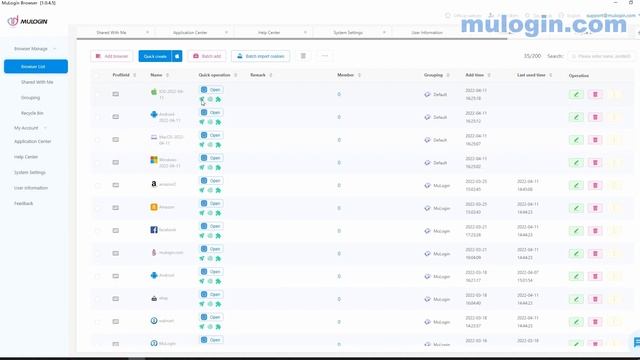Open the toolbar more options ellipsis
This screenshot has width=640, height=360.
coord(324,56)
